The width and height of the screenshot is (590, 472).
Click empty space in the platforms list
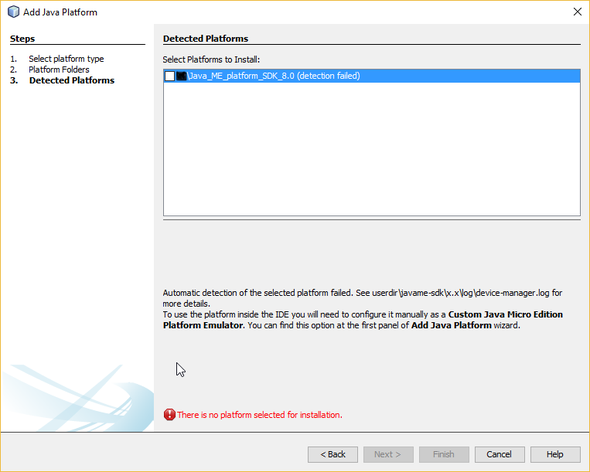pyautogui.click(x=372, y=149)
